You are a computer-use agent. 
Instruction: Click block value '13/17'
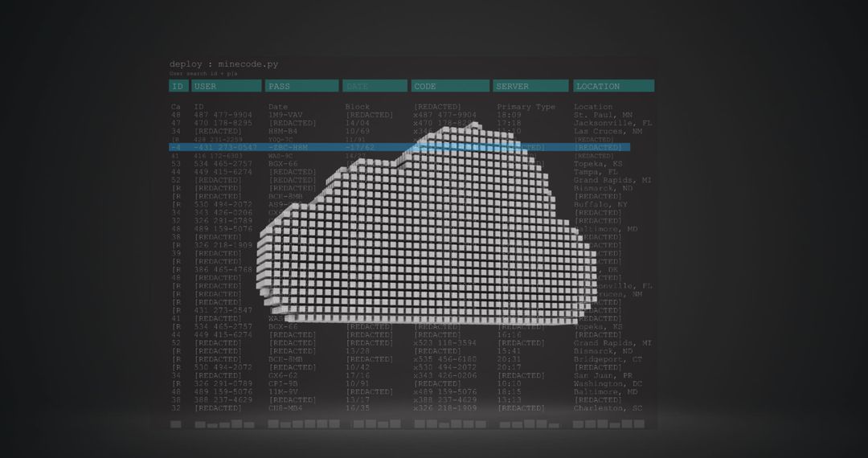(x=357, y=400)
